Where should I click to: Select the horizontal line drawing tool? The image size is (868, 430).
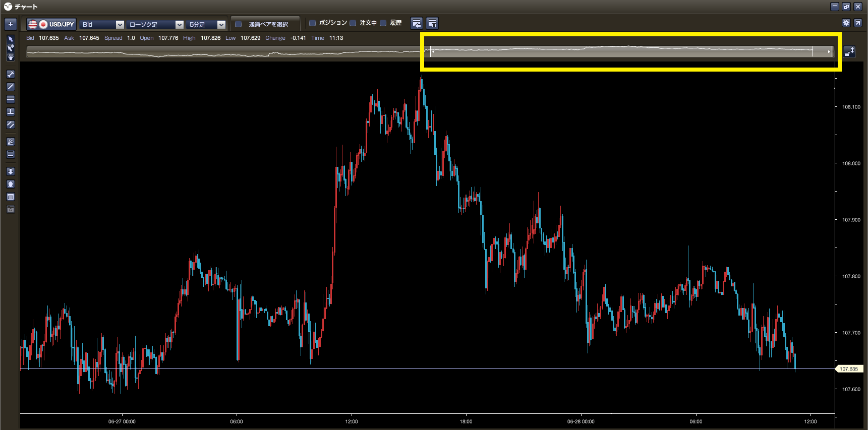11,99
